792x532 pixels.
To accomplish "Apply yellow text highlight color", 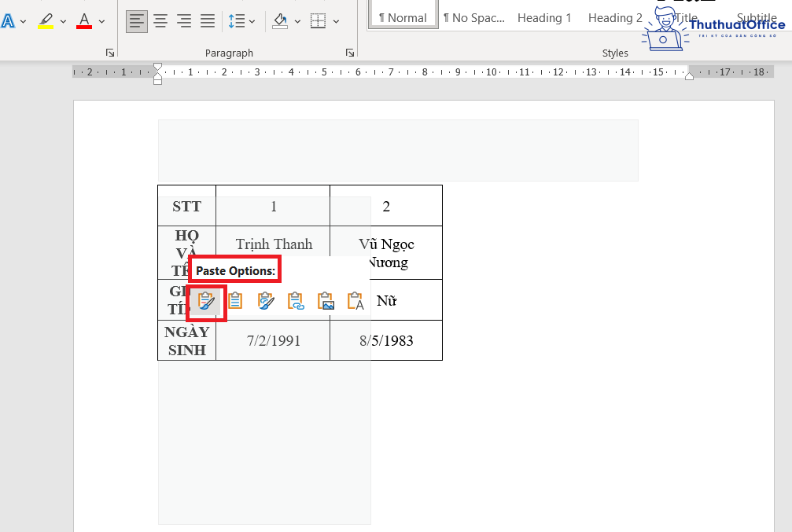I will point(46,21).
